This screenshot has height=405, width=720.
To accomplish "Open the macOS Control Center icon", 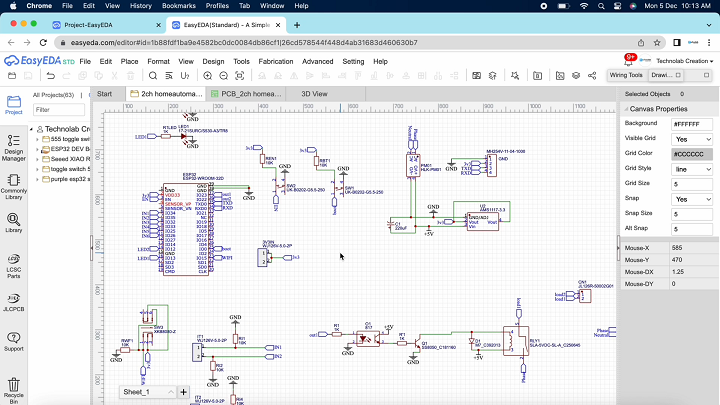I will pos(618,6).
